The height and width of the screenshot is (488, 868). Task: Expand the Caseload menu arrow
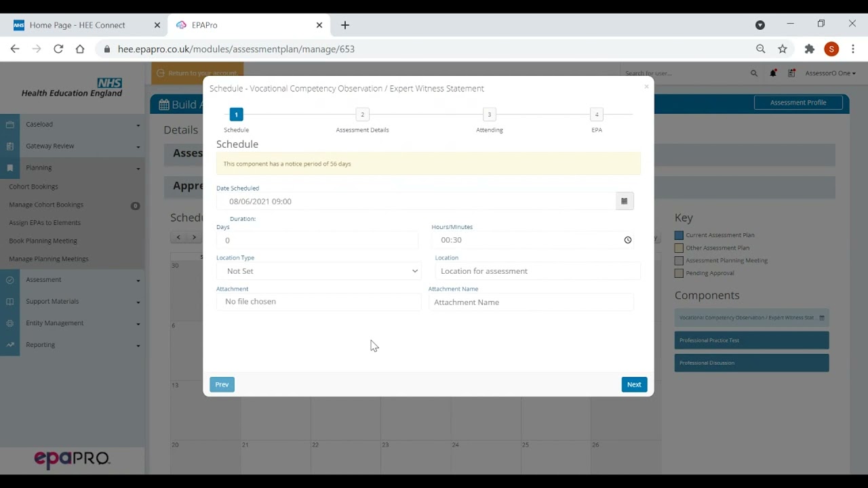tap(138, 125)
